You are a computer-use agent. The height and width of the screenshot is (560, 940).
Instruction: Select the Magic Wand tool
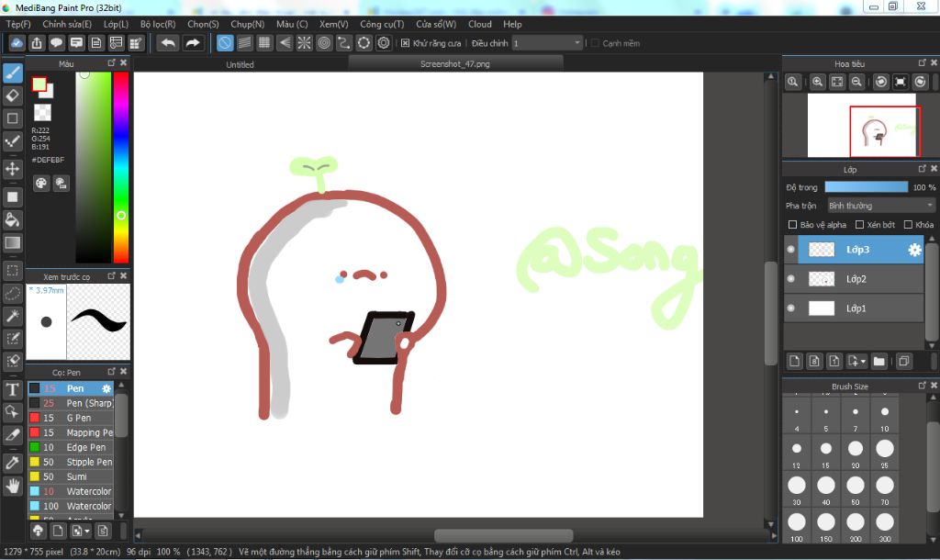coord(13,316)
